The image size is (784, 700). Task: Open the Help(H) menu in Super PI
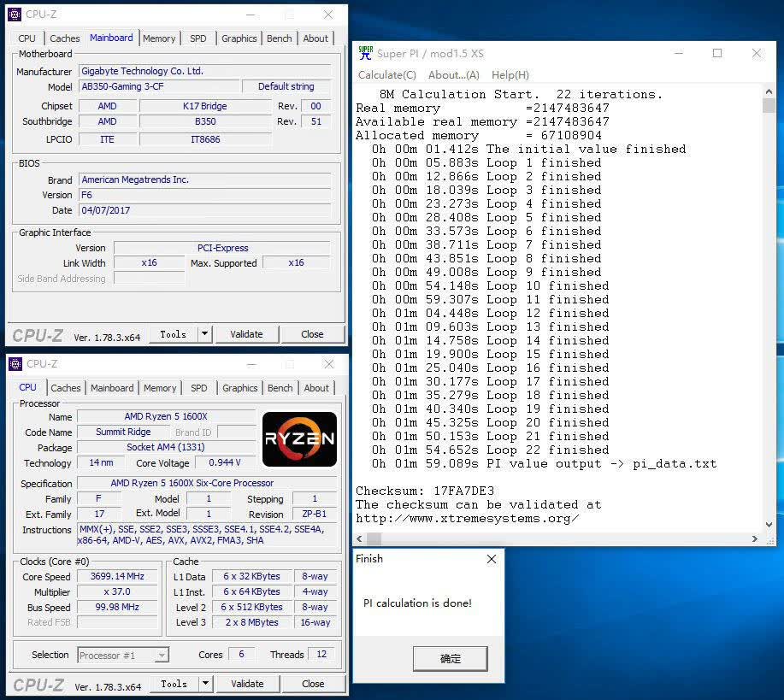pos(510,75)
